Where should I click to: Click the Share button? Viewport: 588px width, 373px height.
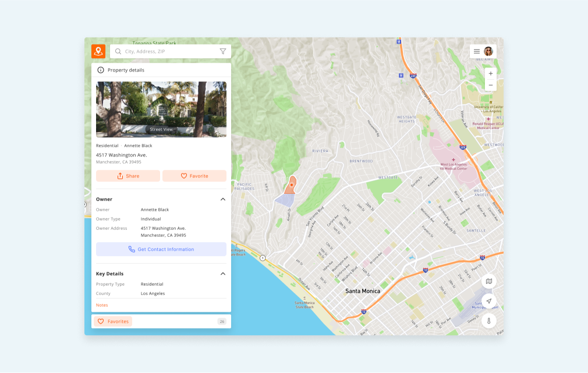click(x=128, y=176)
